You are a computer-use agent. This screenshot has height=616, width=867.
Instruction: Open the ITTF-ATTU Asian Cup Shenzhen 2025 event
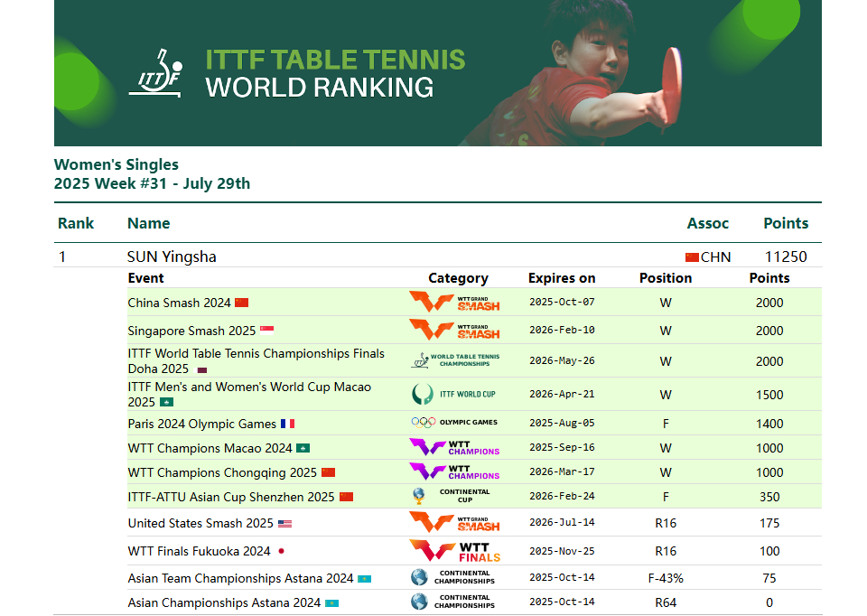pos(231,497)
